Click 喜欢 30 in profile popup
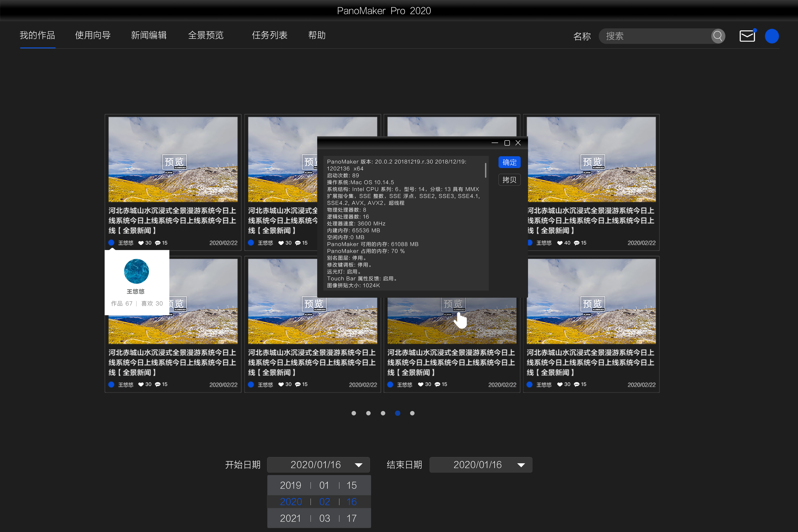798x532 pixels. tap(152, 303)
